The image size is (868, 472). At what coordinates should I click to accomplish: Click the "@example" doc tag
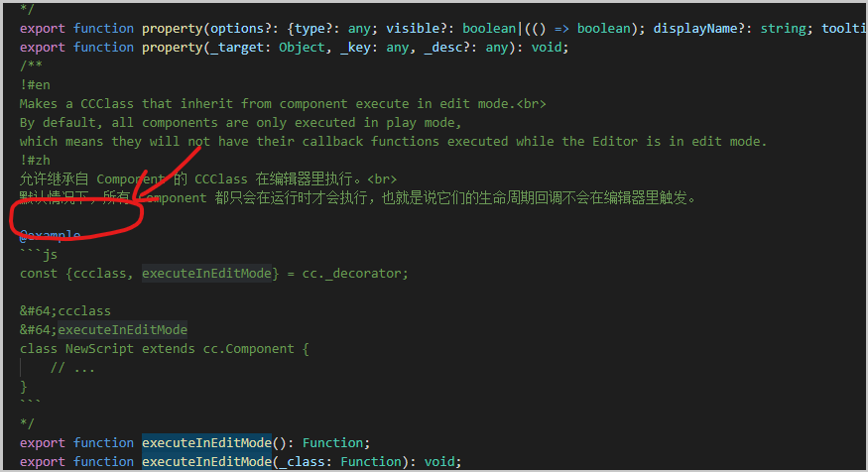tap(51, 236)
